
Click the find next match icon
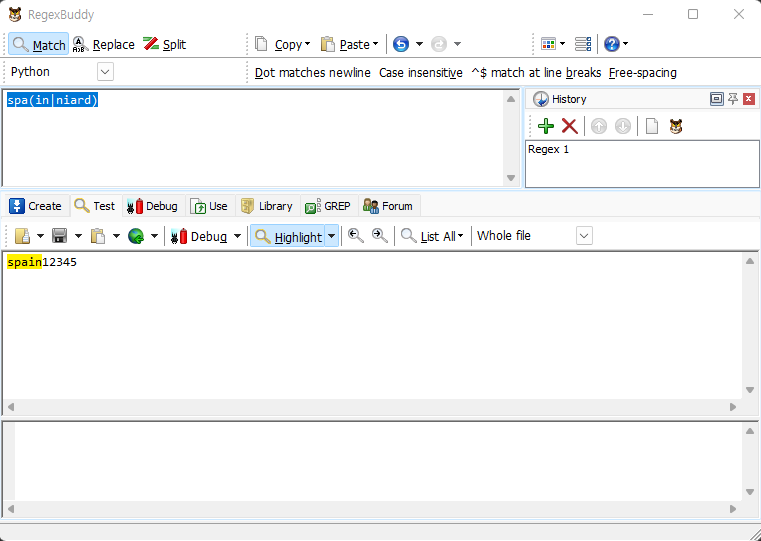click(x=380, y=236)
